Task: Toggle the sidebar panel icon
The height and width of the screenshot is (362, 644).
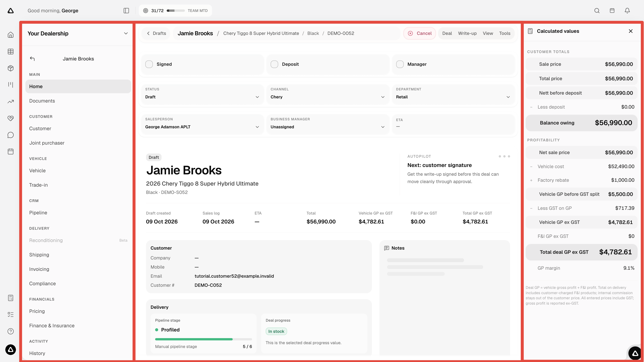Action: 126,10
